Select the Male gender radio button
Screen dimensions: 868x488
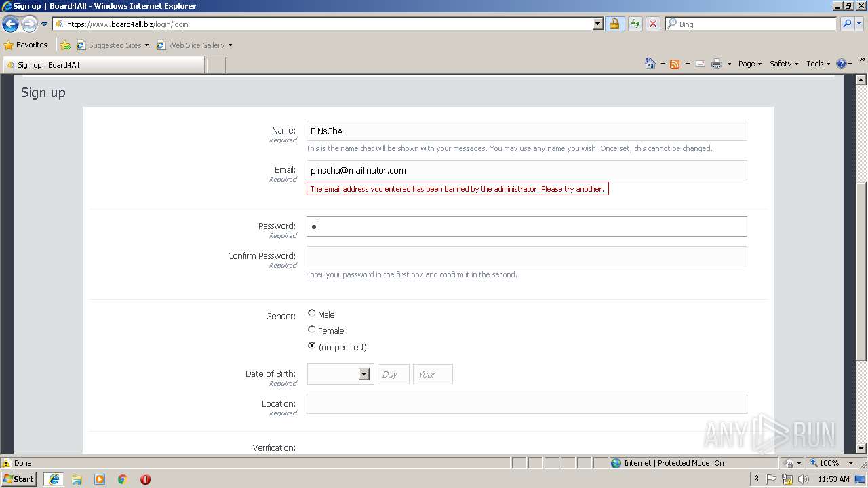tap(312, 313)
